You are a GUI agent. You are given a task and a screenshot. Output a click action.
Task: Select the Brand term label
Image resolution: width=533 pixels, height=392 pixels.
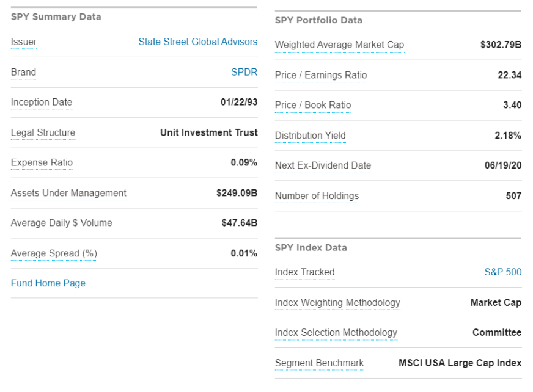tap(23, 72)
